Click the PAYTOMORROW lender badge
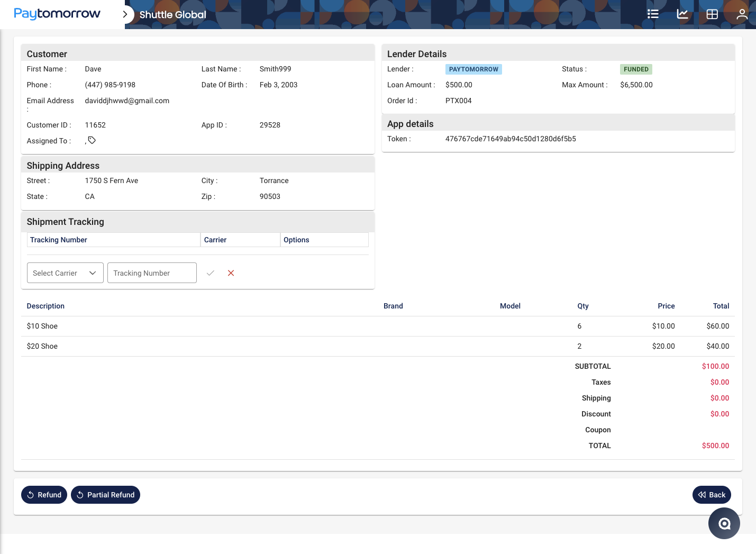 [473, 69]
